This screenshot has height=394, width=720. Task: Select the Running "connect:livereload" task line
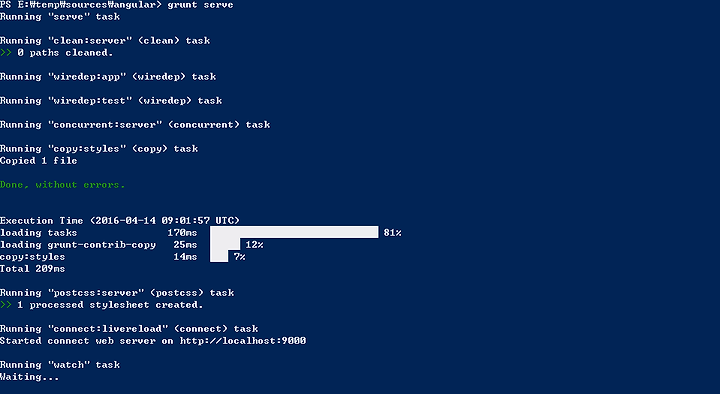[129, 329]
